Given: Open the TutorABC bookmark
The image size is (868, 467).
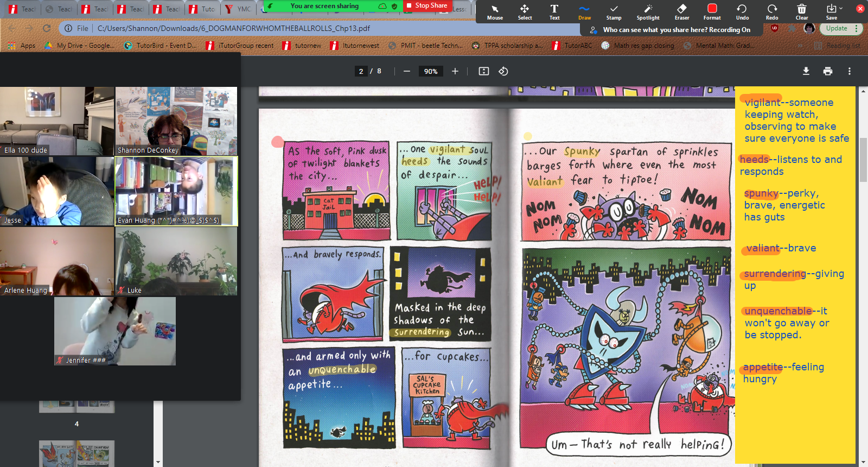Looking at the screenshot, I should pyautogui.click(x=572, y=46).
